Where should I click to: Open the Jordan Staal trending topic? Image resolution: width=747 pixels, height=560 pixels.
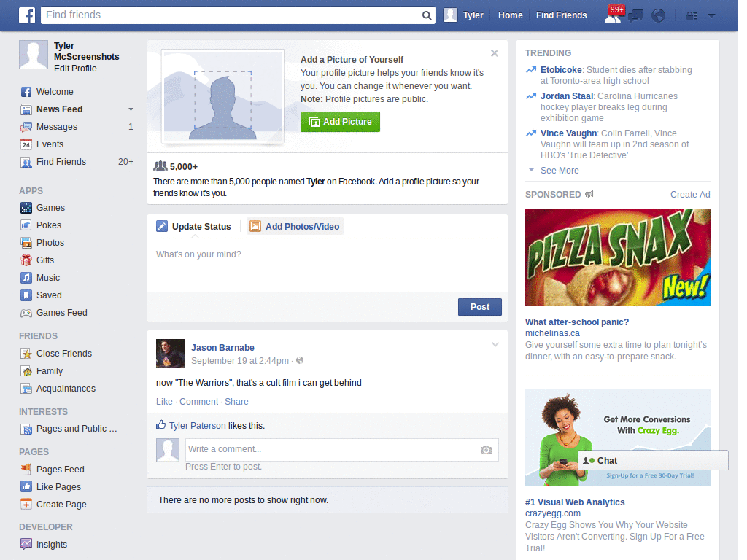point(566,96)
